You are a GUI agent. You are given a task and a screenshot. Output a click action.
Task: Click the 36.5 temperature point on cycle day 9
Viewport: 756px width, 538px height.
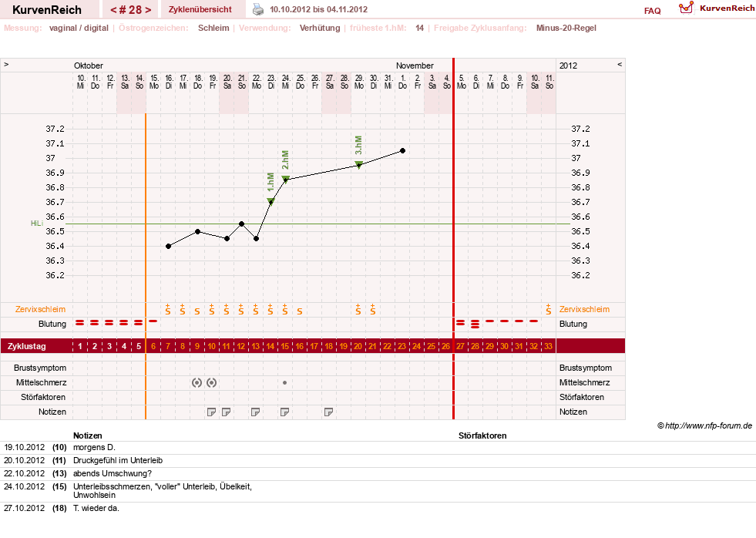coord(198,232)
